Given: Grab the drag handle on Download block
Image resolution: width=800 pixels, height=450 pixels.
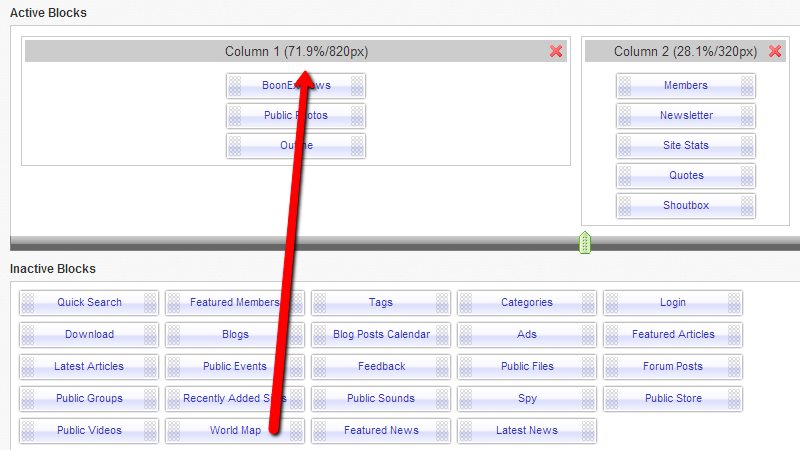Looking at the screenshot, I should click(x=28, y=335).
